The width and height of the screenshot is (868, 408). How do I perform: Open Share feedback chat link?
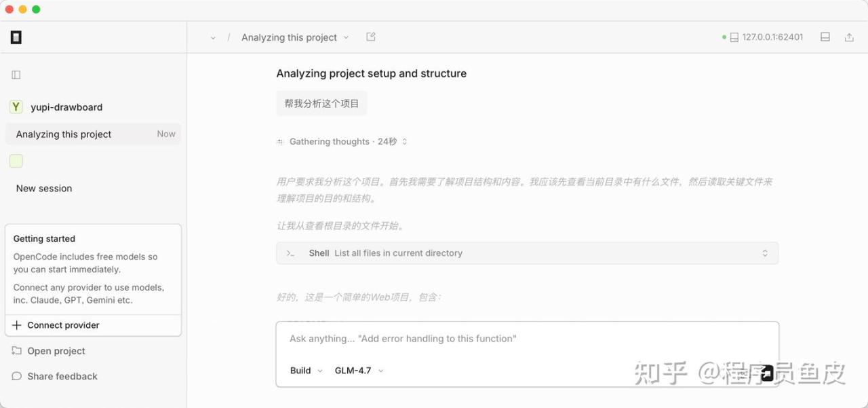(62, 376)
